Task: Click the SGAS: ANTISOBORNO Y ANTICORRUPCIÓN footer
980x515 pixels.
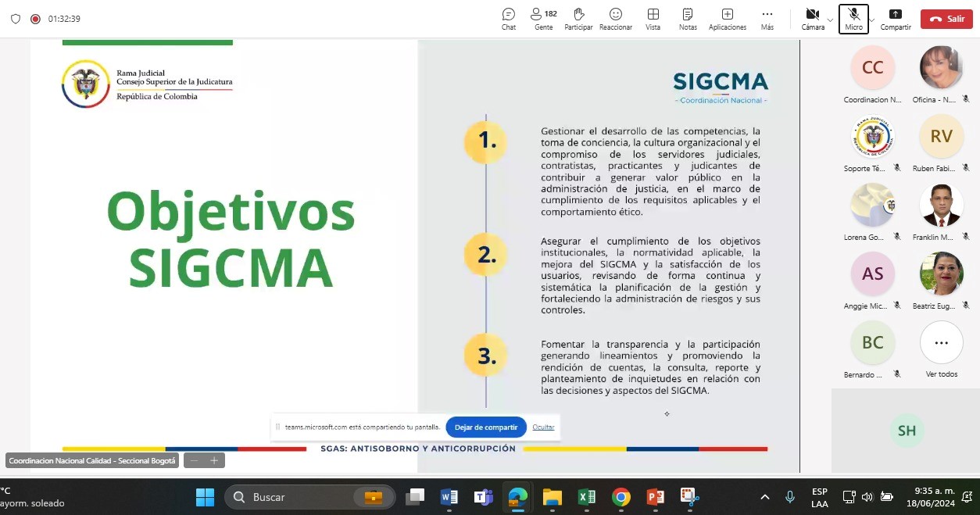Action: [418, 449]
